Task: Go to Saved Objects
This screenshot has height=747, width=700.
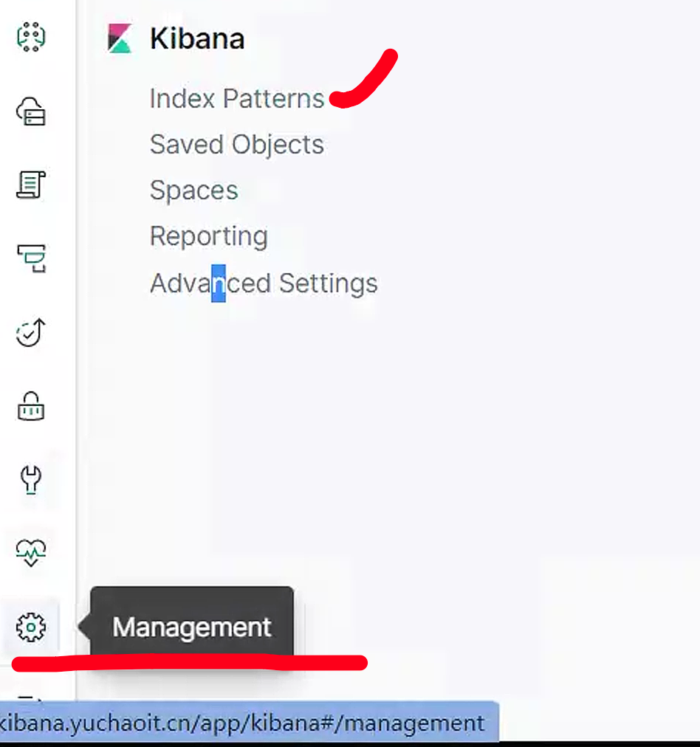Action: 236,145
